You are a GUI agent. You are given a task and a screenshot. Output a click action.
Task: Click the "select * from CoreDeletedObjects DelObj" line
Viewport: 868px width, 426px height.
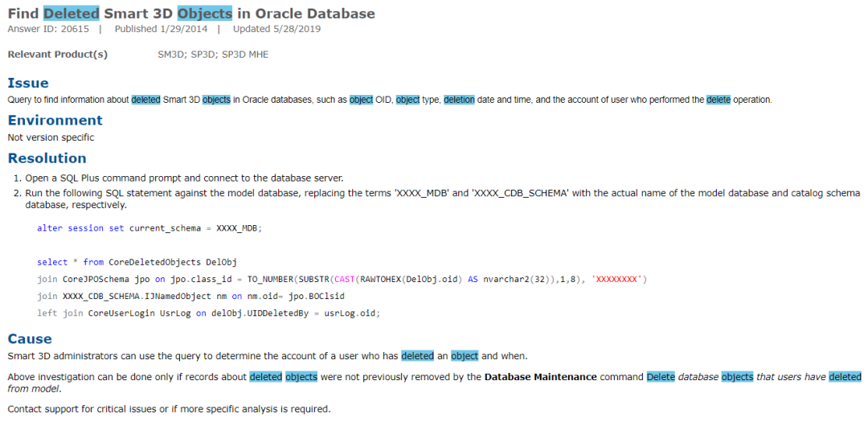point(137,262)
